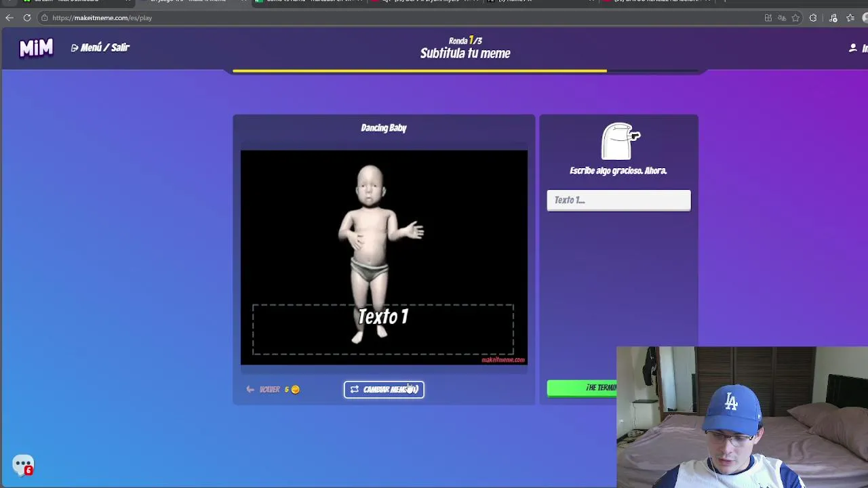Click the browser back arrow
The height and width of the screenshot is (488, 868).
coord(9,18)
